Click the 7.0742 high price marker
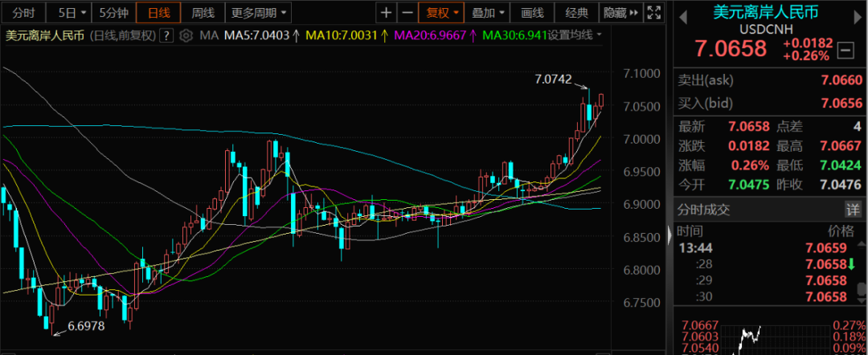This screenshot has height=355, width=868. [553, 79]
